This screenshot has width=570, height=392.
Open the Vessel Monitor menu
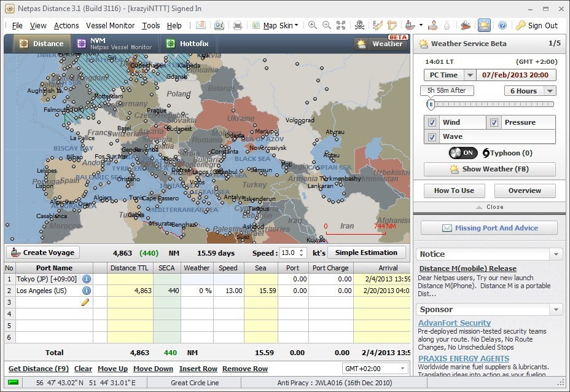[110, 25]
